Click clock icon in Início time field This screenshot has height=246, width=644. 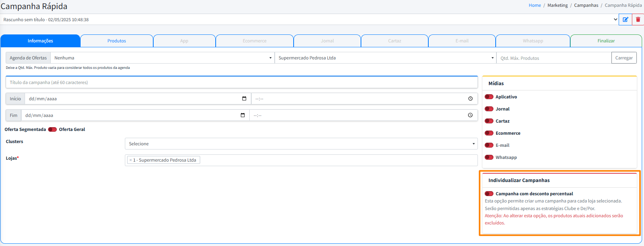coord(470,99)
